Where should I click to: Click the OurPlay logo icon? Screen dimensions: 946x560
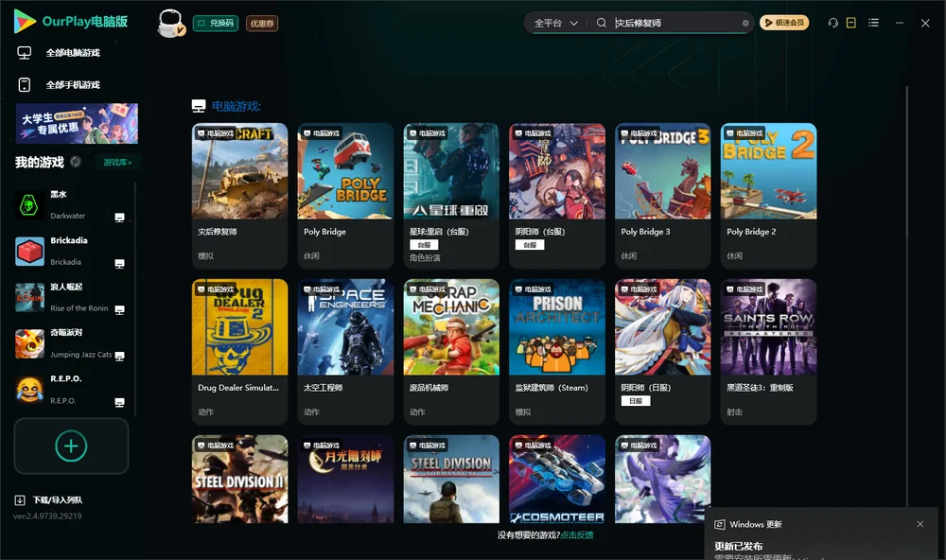coord(25,21)
